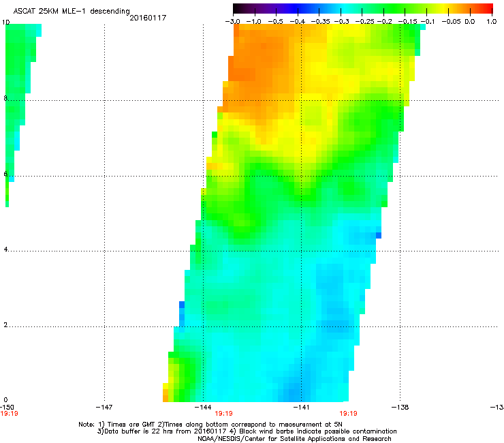Click the colorbar label -0.35
504x443 pixels.
coord(320,22)
